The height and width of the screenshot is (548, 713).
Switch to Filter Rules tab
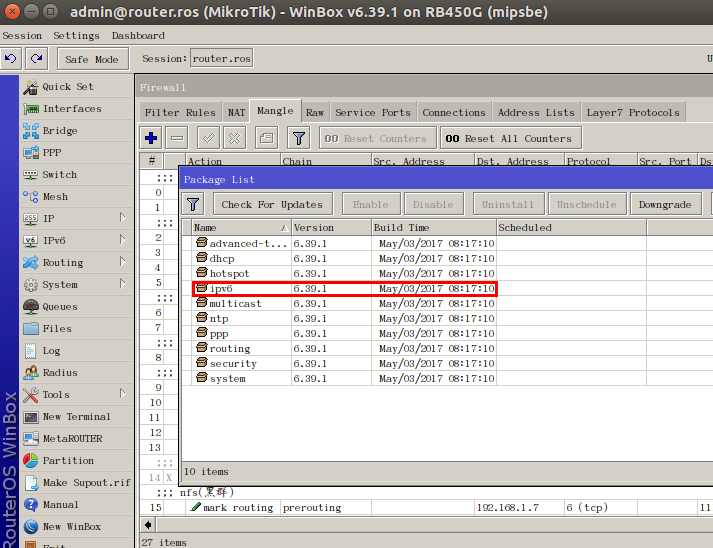pyautogui.click(x=180, y=112)
